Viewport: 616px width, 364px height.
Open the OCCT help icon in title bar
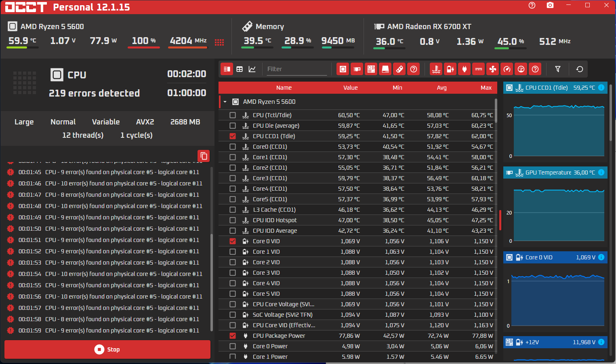(x=532, y=5)
